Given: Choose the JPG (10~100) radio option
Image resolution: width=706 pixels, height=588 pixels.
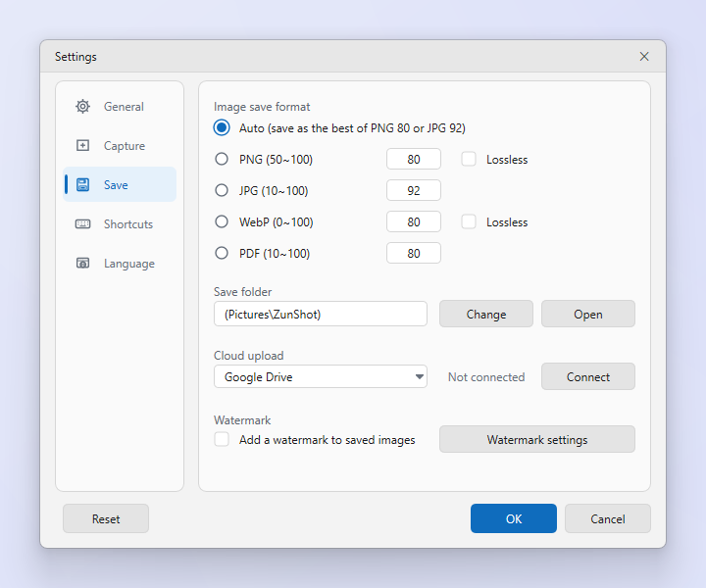Looking at the screenshot, I should (x=222, y=190).
